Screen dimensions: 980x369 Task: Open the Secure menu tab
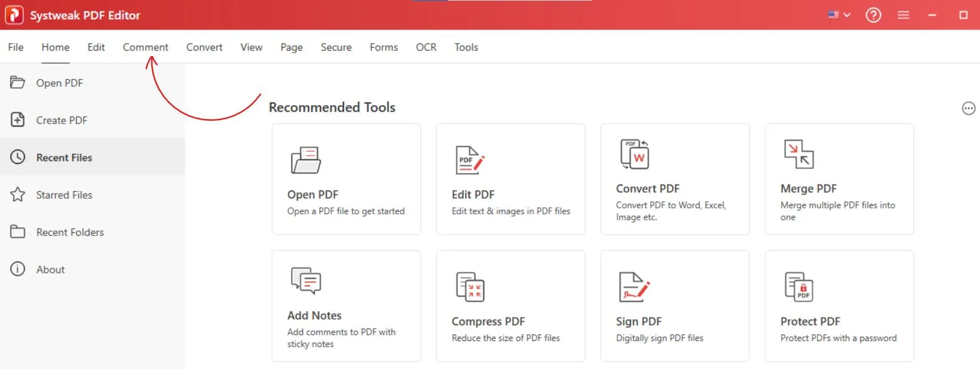point(336,47)
